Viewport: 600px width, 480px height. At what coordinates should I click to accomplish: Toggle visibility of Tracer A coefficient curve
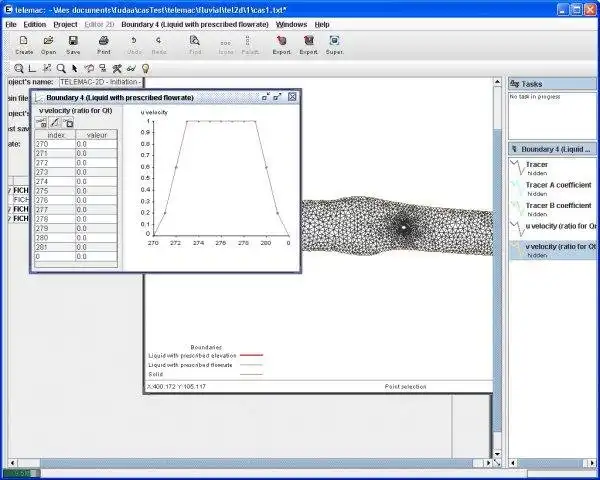[553, 189]
